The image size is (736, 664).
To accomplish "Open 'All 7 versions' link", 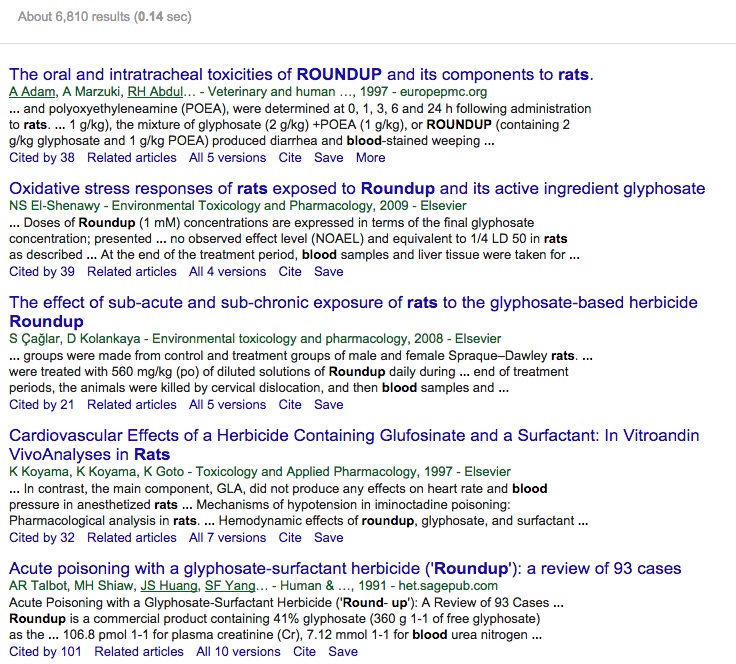I will pyautogui.click(x=228, y=537).
